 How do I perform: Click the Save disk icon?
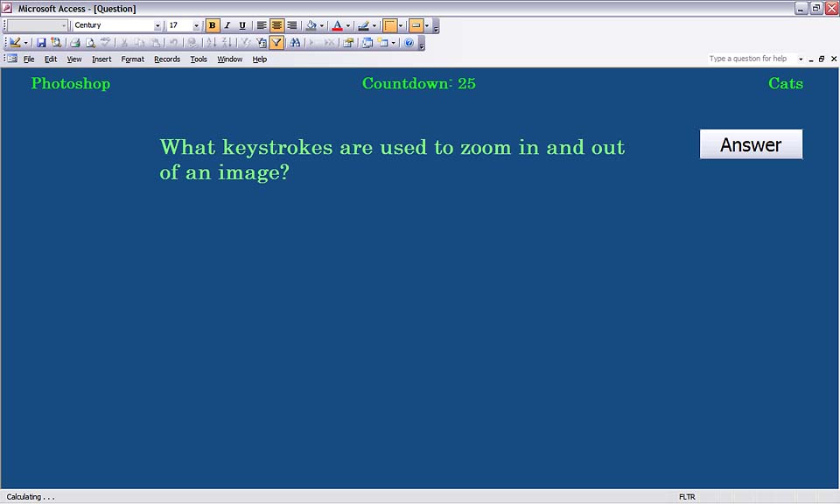click(x=41, y=43)
